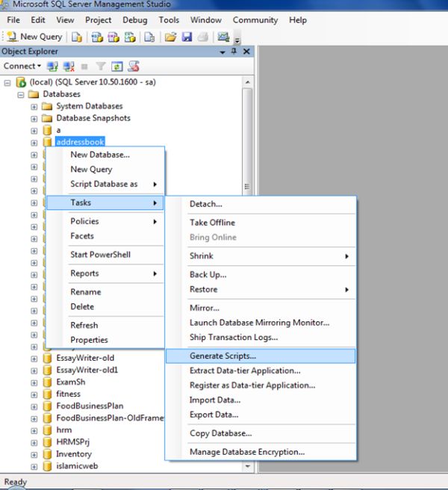Click Copy Database... in Tasks submenu
Image resolution: width=448 pixels, height=490 pixels.
click(x=261, y=433)
